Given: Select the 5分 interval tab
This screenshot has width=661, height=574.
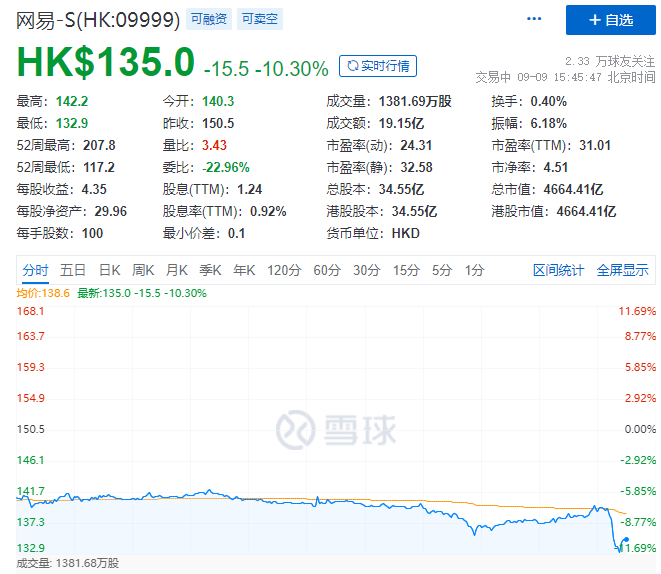Looking at the screenshot, I should (441, 270).
